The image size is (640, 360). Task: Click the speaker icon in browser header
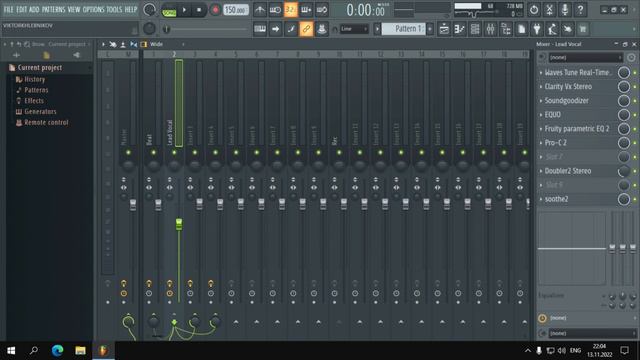pos(76,55)
